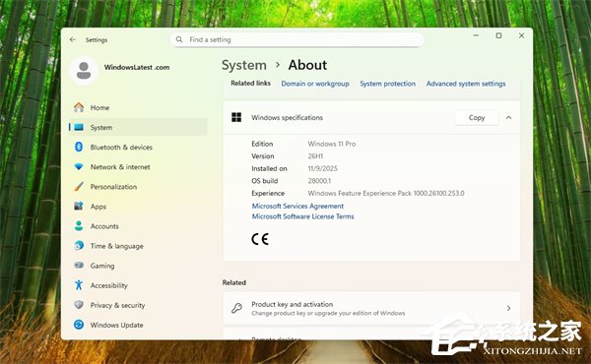
Task: Select Apps in the sidebar
Action: pos(138,206)
